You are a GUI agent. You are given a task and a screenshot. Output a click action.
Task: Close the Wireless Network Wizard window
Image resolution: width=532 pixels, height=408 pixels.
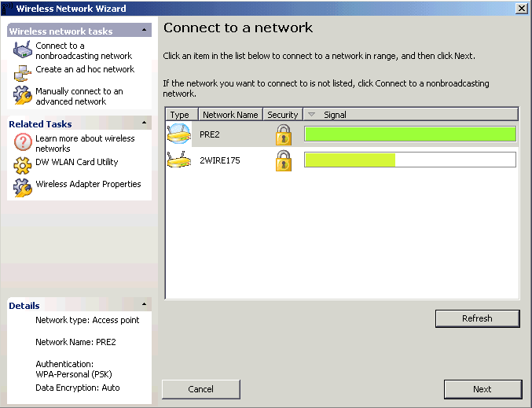[x=521, y=8]
